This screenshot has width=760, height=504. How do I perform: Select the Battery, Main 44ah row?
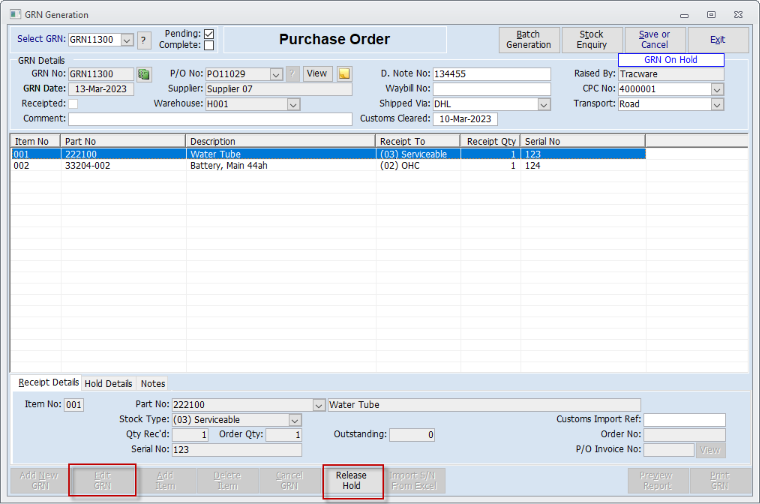pyautogui.click(x=328, y=166)
